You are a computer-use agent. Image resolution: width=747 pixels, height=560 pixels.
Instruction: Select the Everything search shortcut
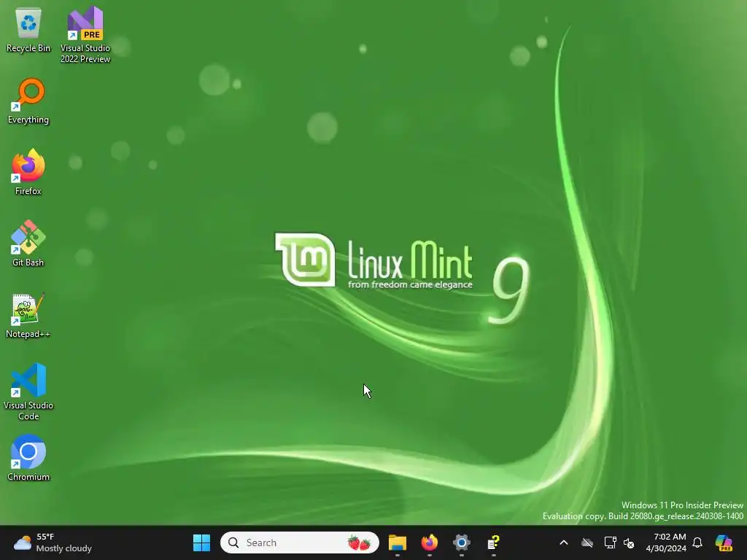pos(28,101)
